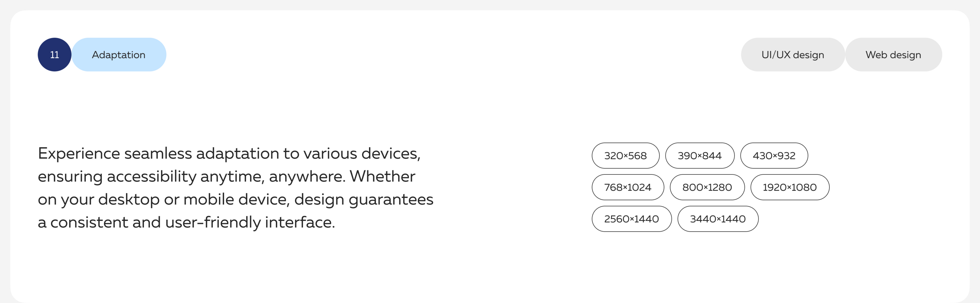Select the 768×1024 resolution chip
Image resolution: width=980 pixels, height=303 pixels.
coord(627,187)
